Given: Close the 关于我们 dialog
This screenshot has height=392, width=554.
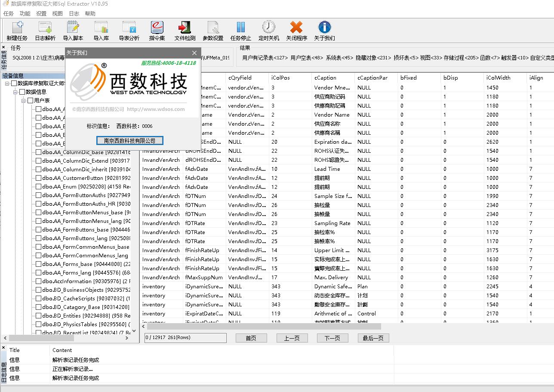Looking at the screenshot, I should [194, 53].
